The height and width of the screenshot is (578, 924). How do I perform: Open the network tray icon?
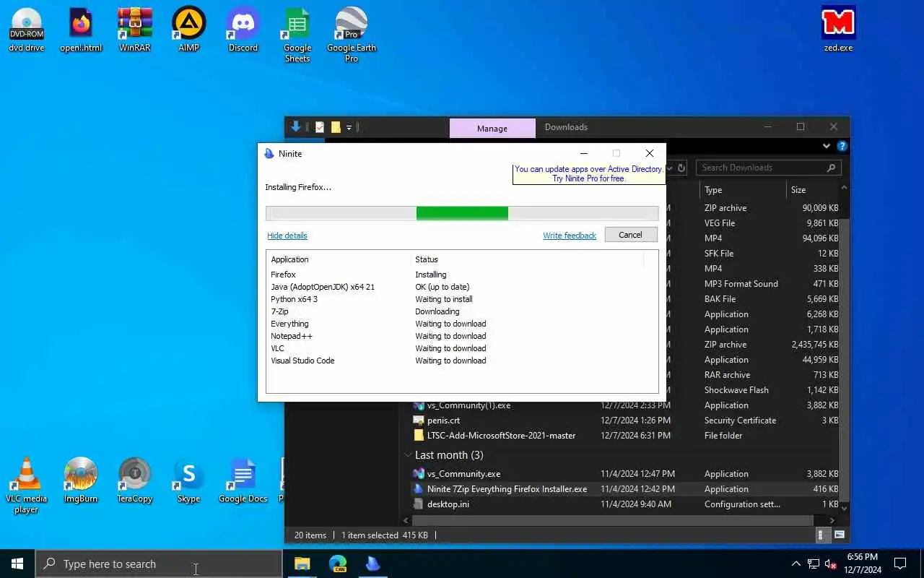(814, 564)
